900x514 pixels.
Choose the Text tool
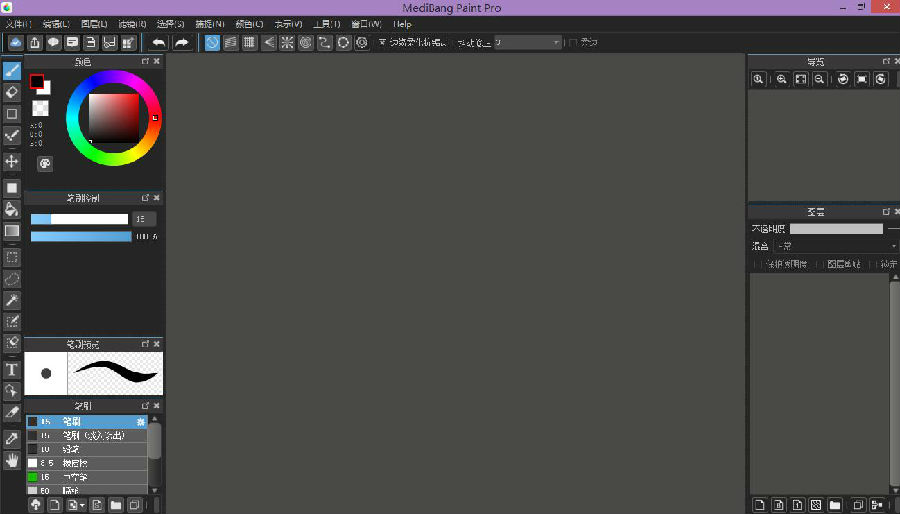[x=12, y=369]
